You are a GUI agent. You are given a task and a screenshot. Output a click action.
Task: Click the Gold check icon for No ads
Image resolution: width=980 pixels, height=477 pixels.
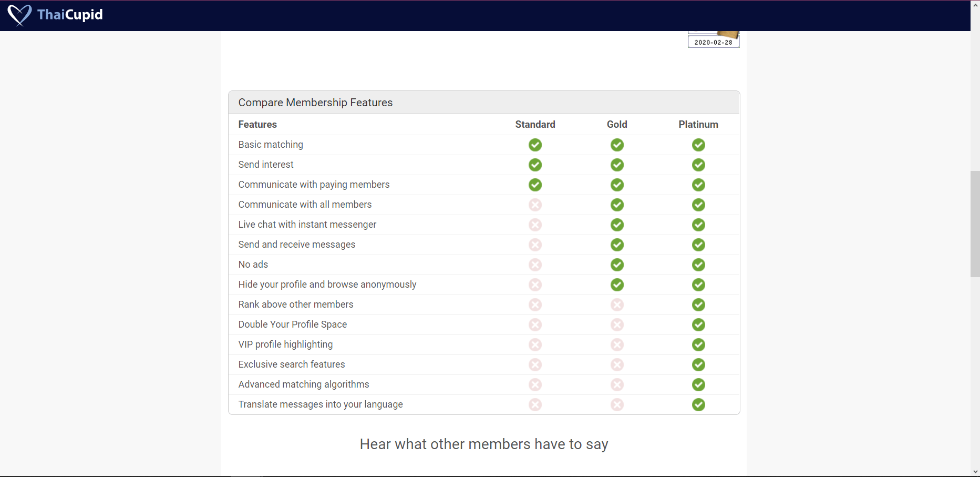coord(617,265)
